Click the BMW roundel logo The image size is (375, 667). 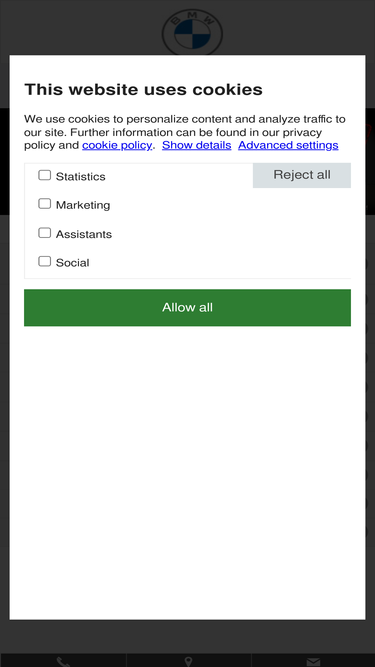[x=192, y=32]
